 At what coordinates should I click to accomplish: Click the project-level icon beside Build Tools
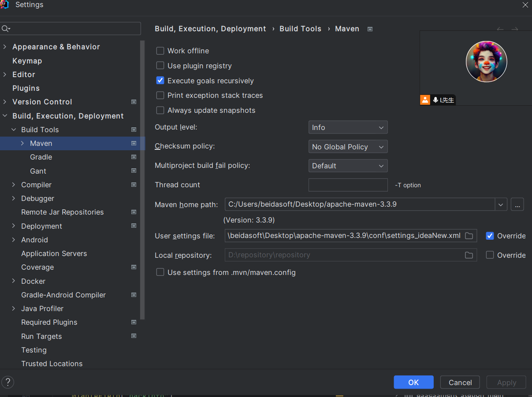134,130
